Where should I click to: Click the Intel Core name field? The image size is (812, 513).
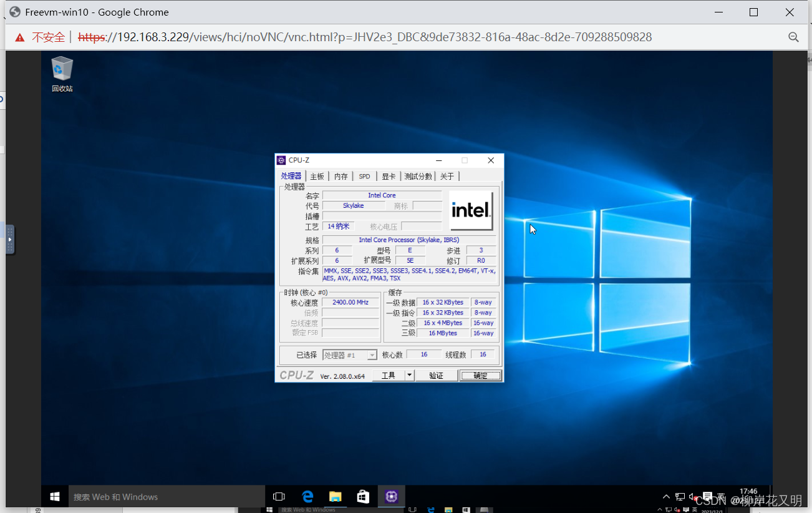pos(382,195)
